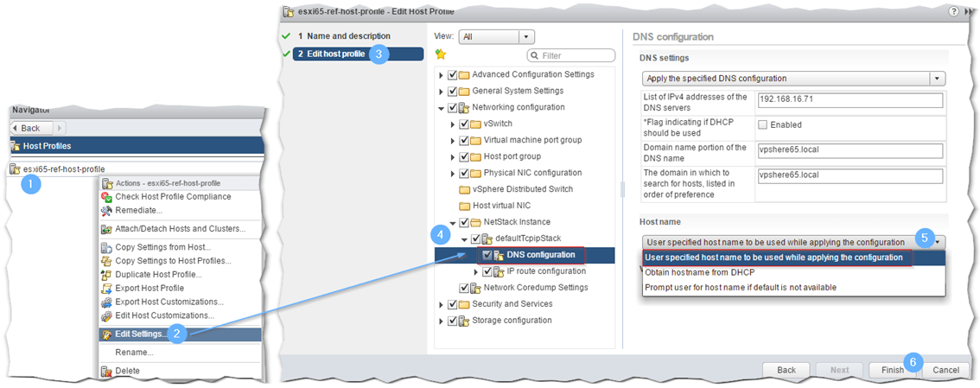Click the Duplicate Host Profile icon
The image size is (980, 388).
(x=105, y=275)
